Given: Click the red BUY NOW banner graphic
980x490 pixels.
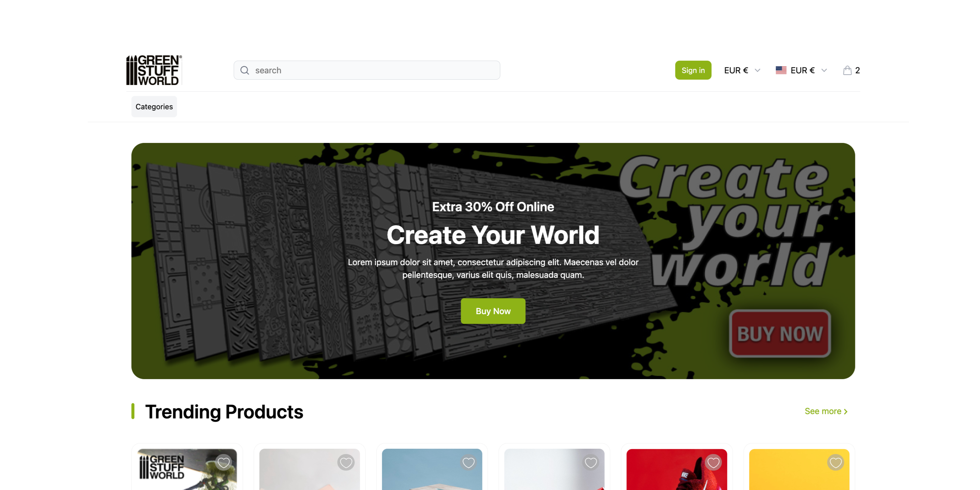Looking at the screenshot, I should tap(780, 334).
